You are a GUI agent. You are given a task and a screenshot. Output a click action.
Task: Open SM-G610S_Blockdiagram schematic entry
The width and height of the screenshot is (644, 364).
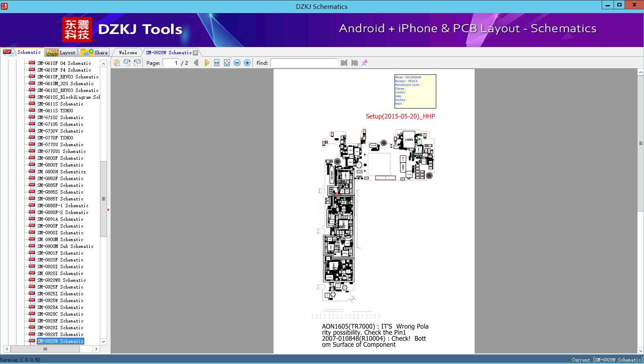[x=69, y=97]
